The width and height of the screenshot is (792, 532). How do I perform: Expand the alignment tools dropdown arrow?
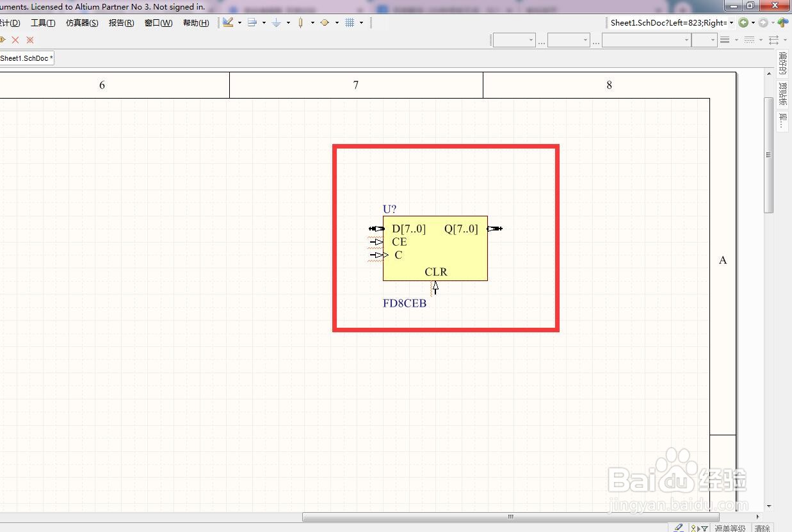[x=264, y=22]
